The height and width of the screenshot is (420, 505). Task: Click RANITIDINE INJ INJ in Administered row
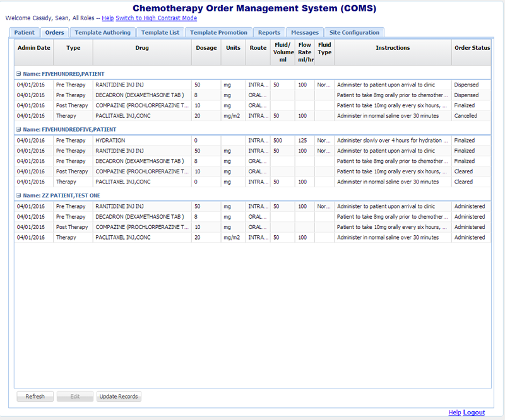[x=142, y=207]
